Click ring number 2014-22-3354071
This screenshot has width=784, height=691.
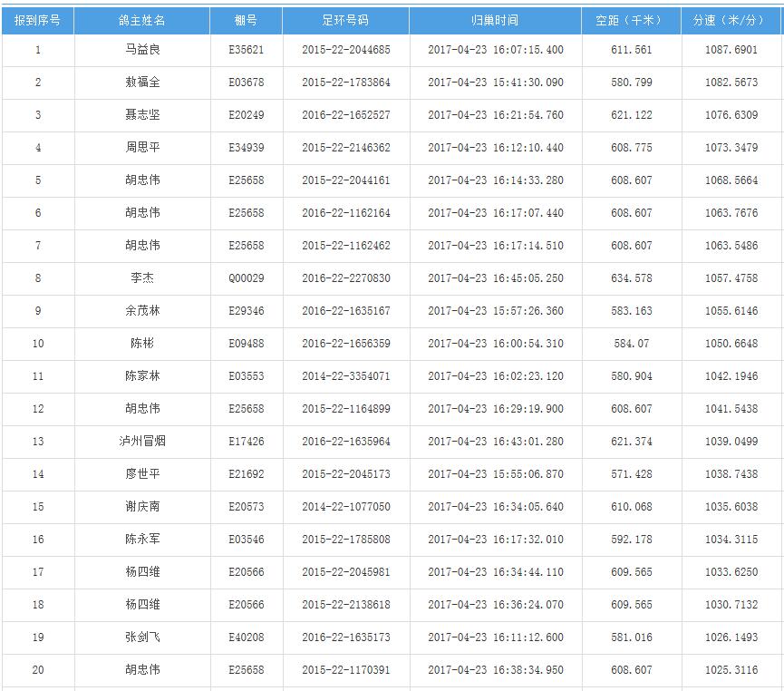(345, 376)
